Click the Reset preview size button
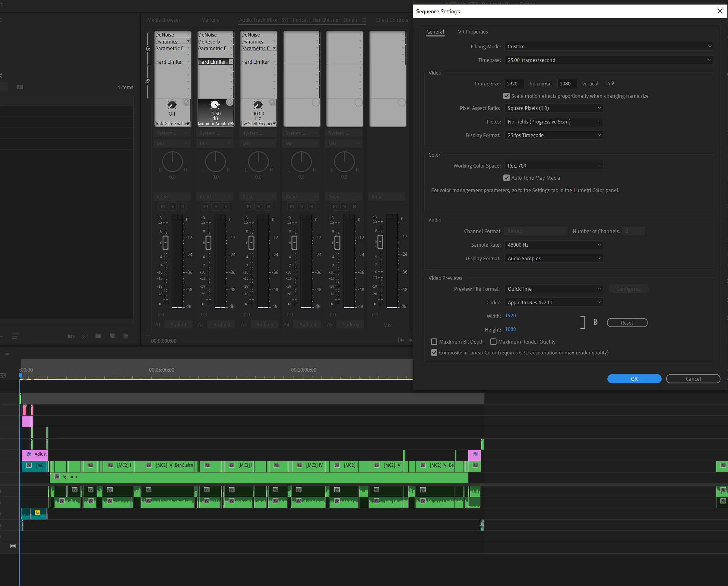Screen dimensions: 728x586 click(x=627, y=323)
